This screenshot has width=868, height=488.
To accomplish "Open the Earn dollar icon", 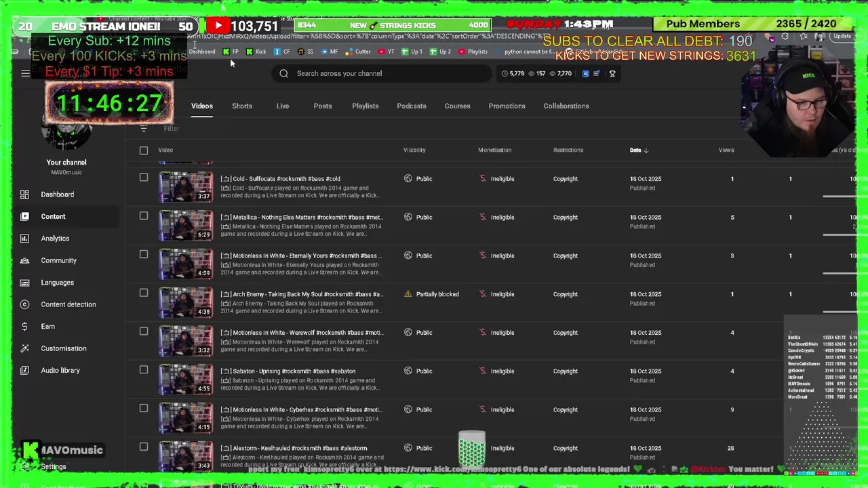I will click(24, 326).
